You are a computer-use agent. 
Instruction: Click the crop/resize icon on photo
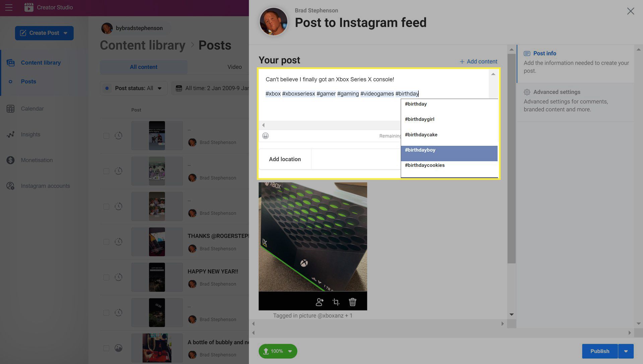336,302
